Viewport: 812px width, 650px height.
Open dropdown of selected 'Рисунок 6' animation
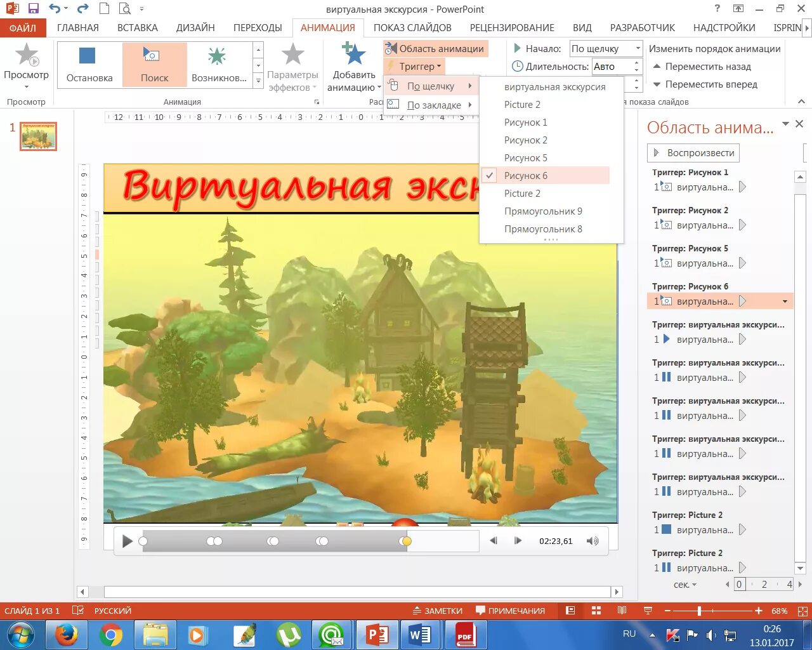pos(785,302)
